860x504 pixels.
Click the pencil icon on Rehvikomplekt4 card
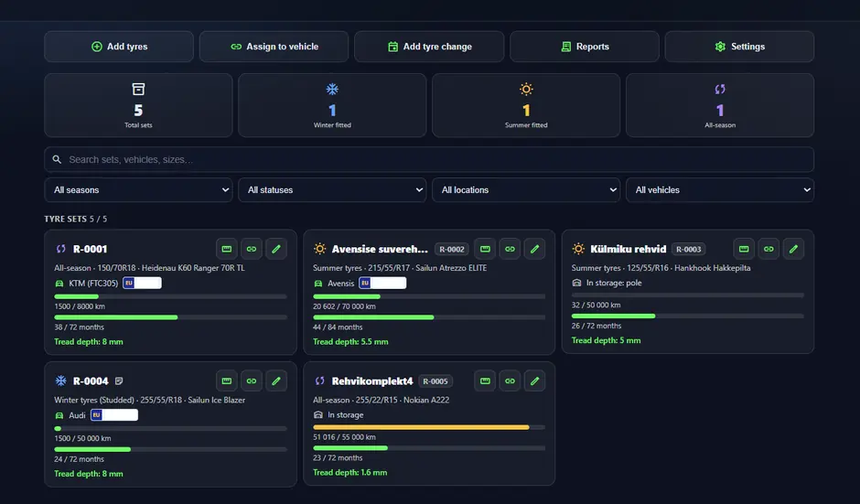(x=535, y=381)
